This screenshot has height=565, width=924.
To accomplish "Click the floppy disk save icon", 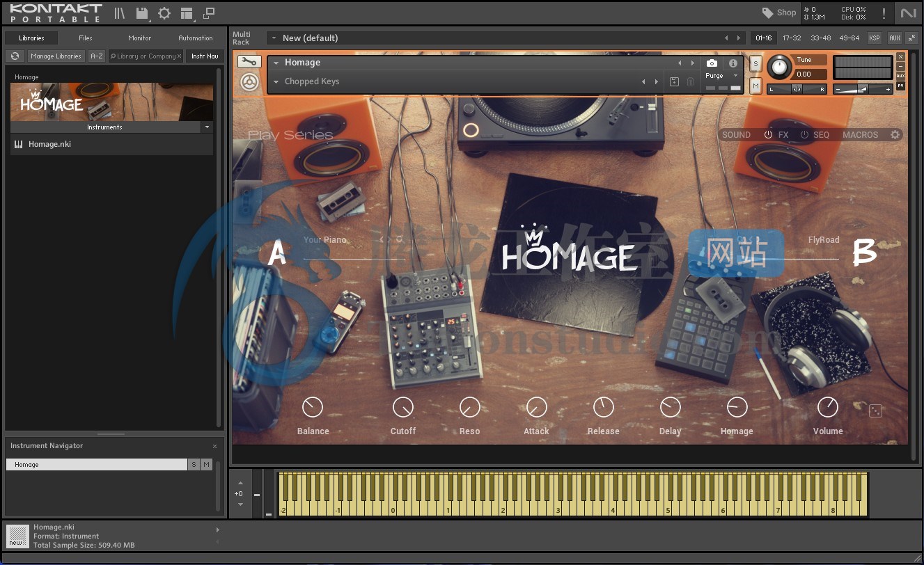I will (142, 13).
